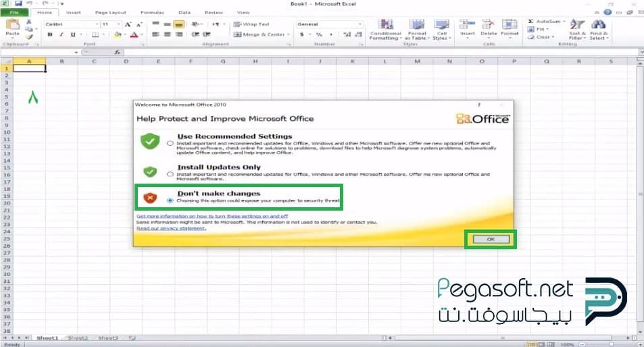The image size is (644, 347).
Task: Expand the Name Box dropdown arrow
Action: tap(76, 52)
